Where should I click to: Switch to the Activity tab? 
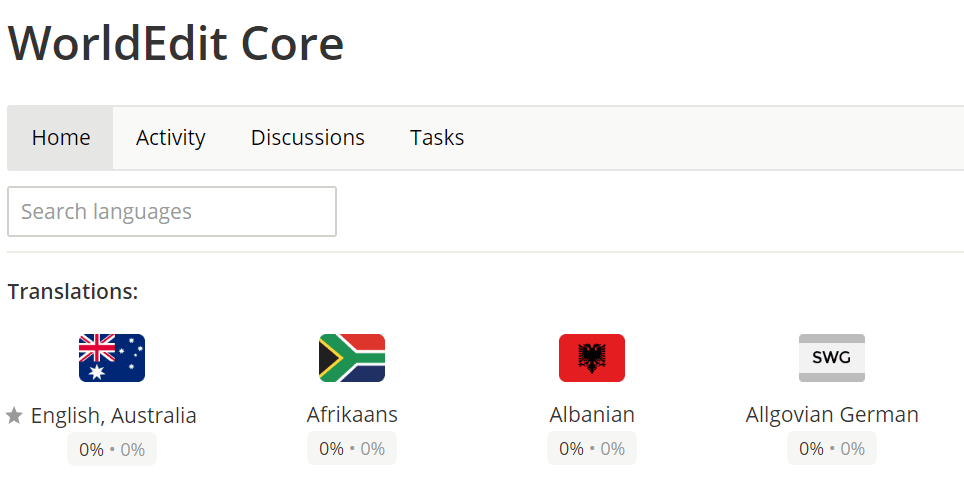coord(171,138)
